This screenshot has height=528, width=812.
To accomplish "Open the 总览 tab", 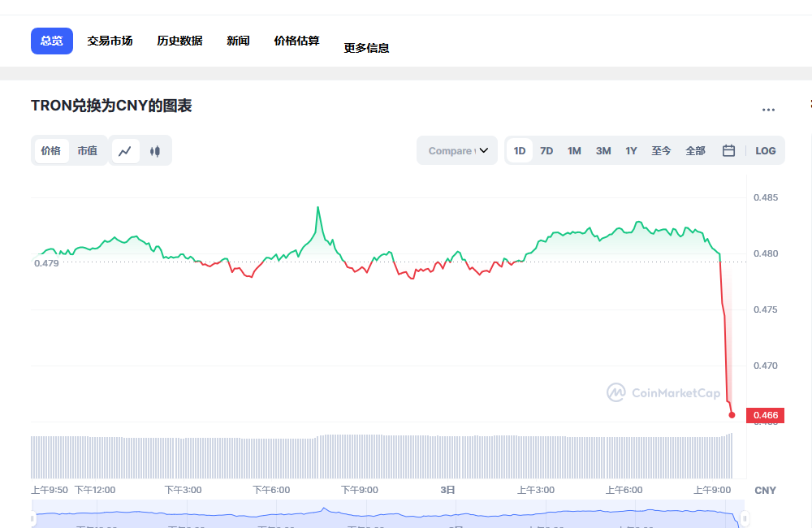I will [x=52, y=41].
